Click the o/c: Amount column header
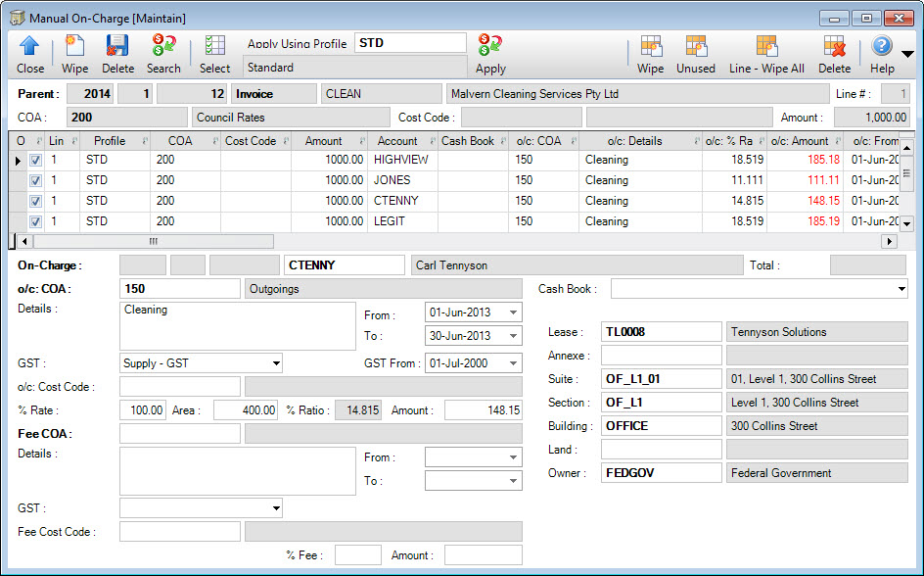This screenshot has width=924, height=576. (x=805, y=141)
